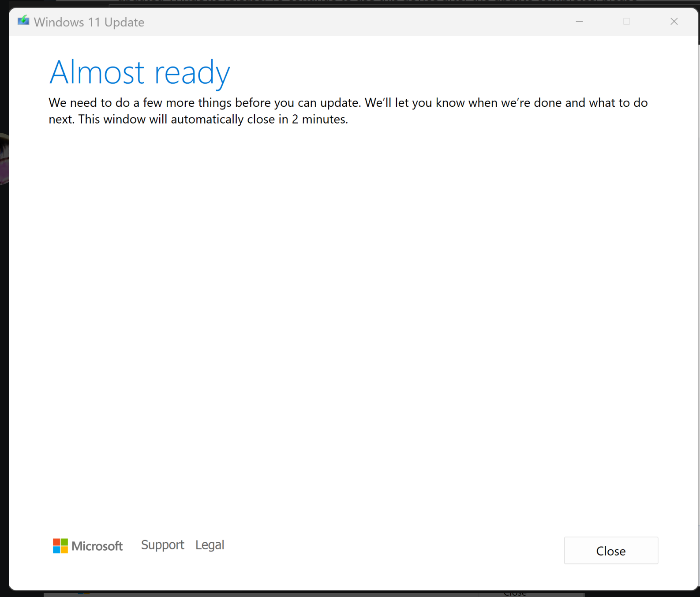Click the "Windows 11 Update" window title text

[89, 22]
